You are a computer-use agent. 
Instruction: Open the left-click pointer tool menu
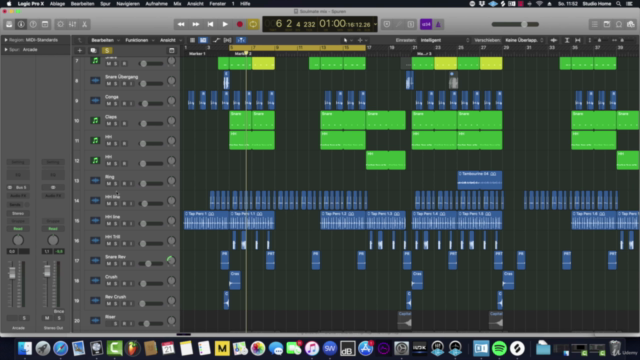tap(347, 40)
